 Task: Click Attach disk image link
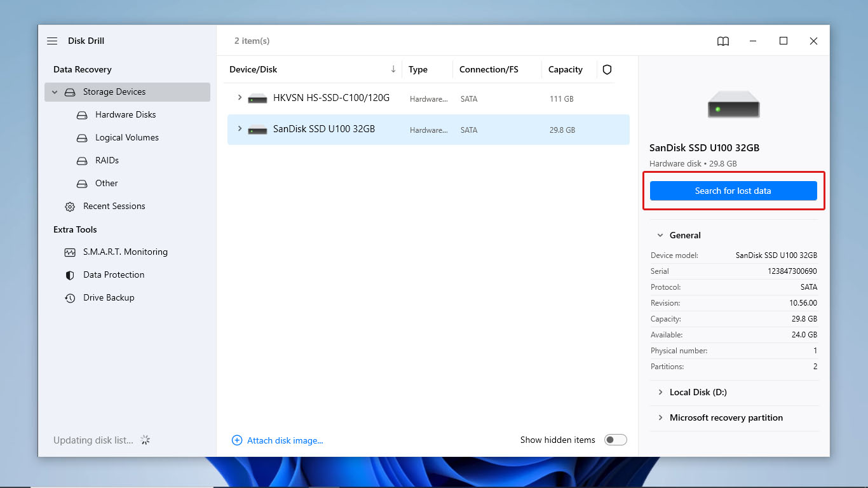coord(285,440)
